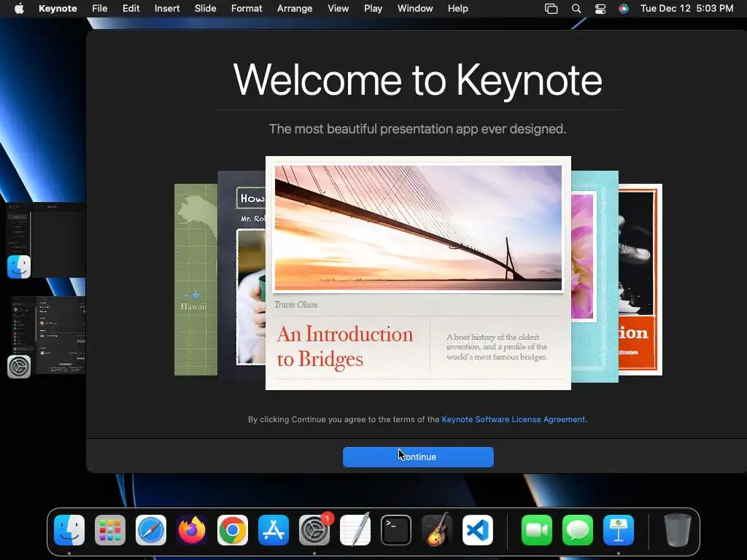This screenshot has height=560, width=747.
Task: Switch to the Finder window in Stage Manager
Action: pyautogui.click(x=46, y=240)
